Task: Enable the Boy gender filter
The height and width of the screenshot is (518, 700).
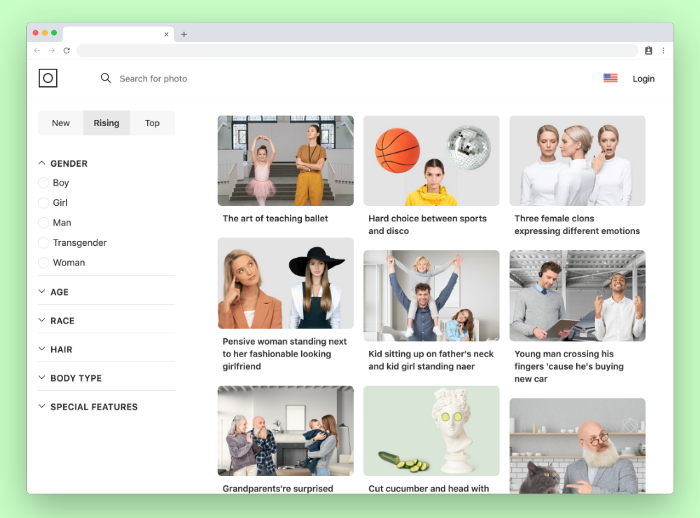Action: coord(44,183)
